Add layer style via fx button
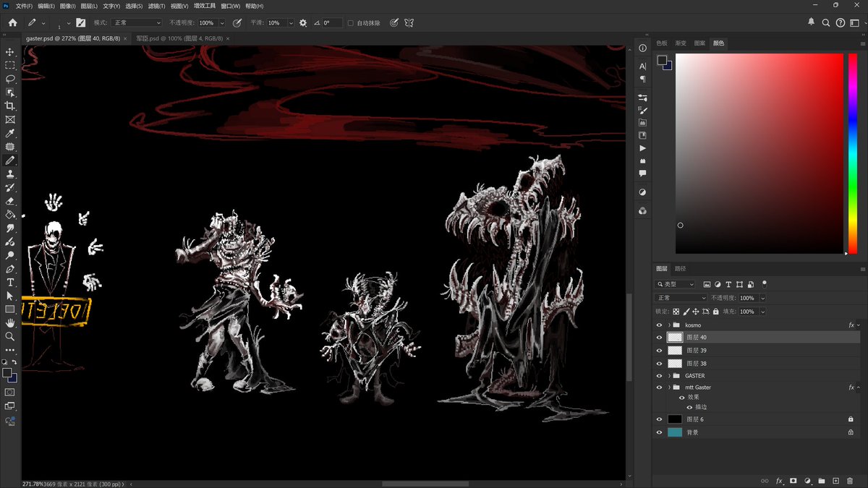 (780, 481)
